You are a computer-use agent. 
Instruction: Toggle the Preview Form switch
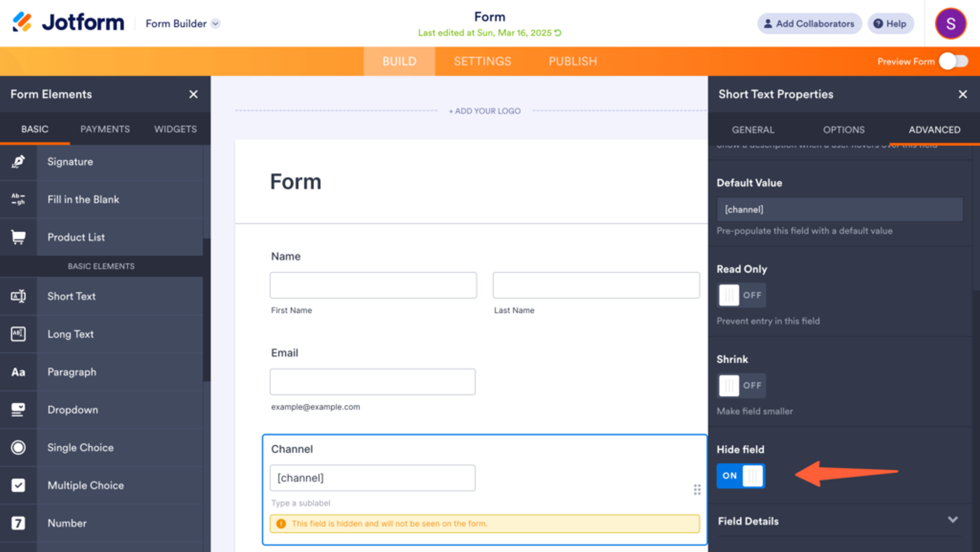tap(954, 61)
